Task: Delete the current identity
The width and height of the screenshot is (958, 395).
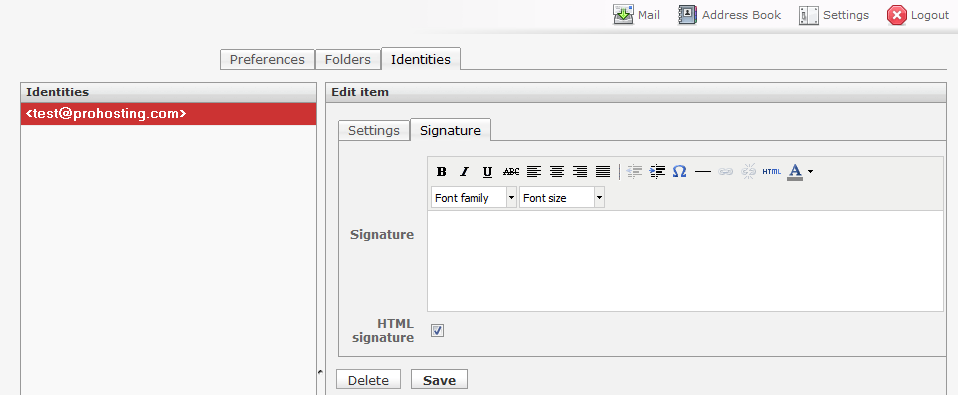Action: (x=368, y=380)
